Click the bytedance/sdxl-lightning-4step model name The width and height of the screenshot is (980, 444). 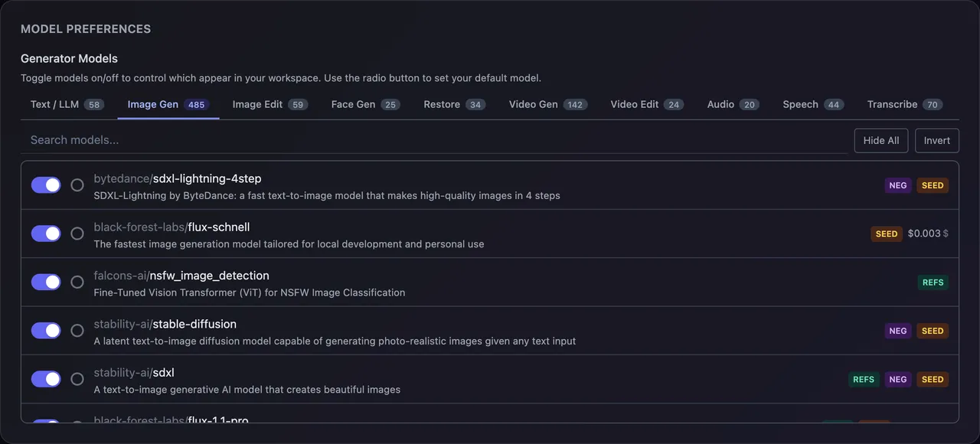(178, 178)
